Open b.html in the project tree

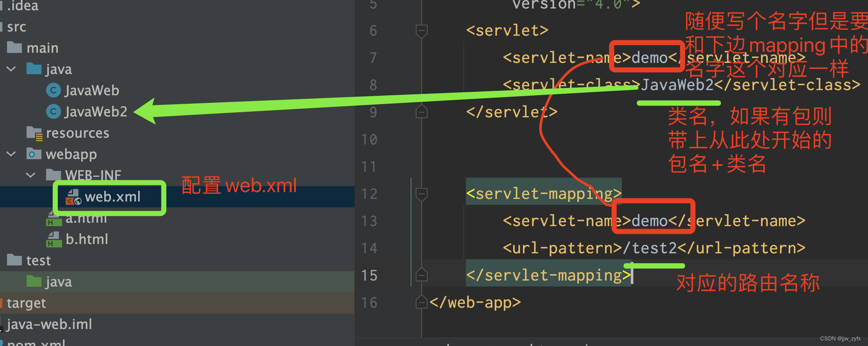coord(87,239)
